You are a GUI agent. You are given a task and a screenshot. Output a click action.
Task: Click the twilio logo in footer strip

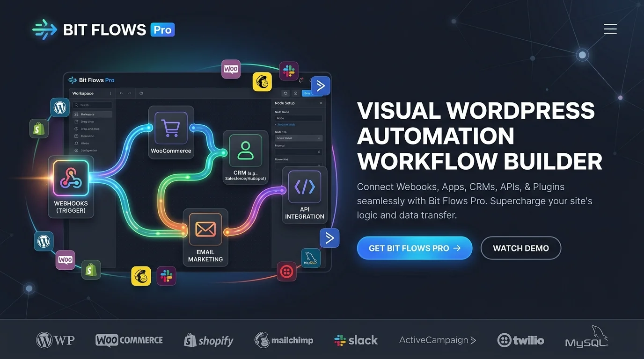tap(521, 340)
